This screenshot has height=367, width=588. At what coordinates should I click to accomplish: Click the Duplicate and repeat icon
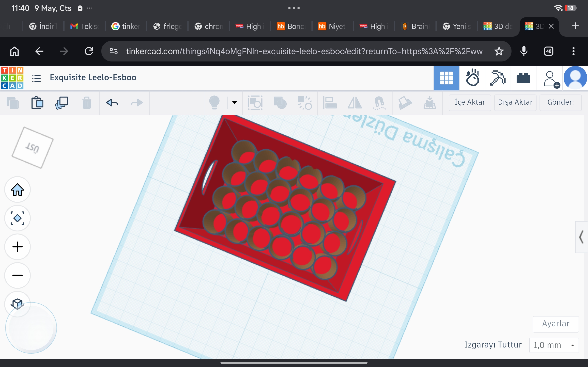pos(62,103)
